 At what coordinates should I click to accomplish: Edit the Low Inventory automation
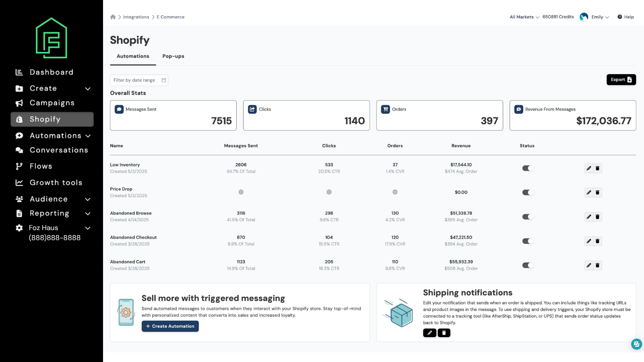pyautogui.click(x=589, y=169)
